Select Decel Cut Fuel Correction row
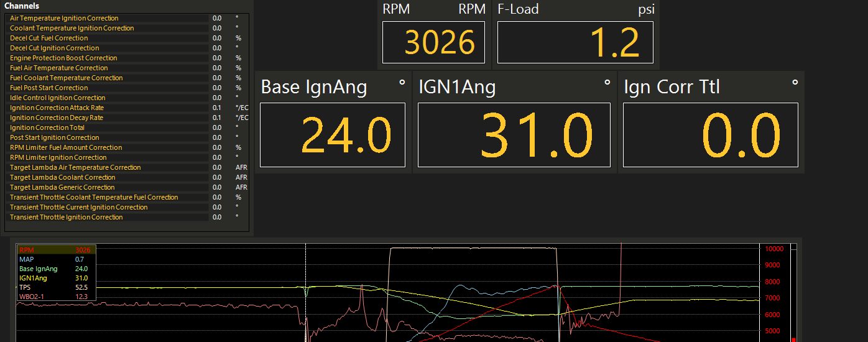This screenshot has width=868, height=342. (127, 38)
